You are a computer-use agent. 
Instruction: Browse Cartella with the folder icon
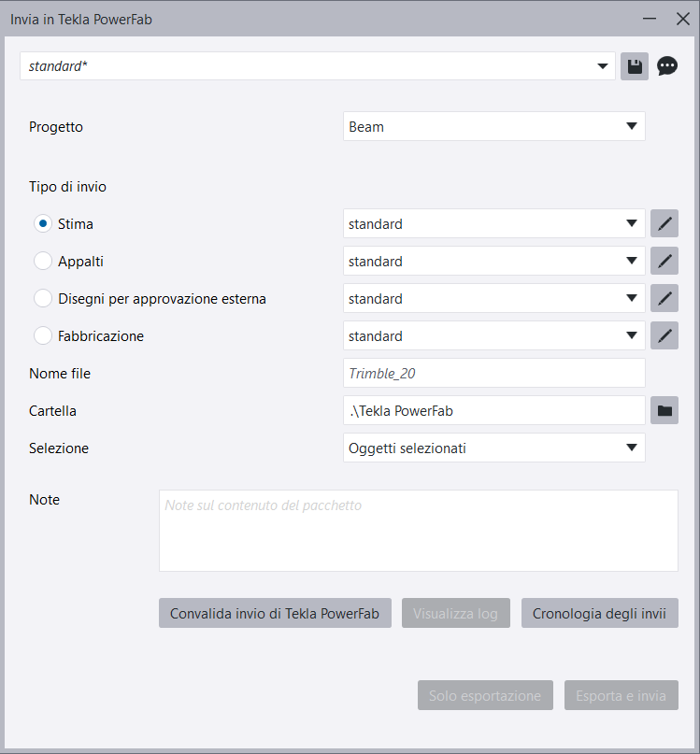(x=664, y=410)
